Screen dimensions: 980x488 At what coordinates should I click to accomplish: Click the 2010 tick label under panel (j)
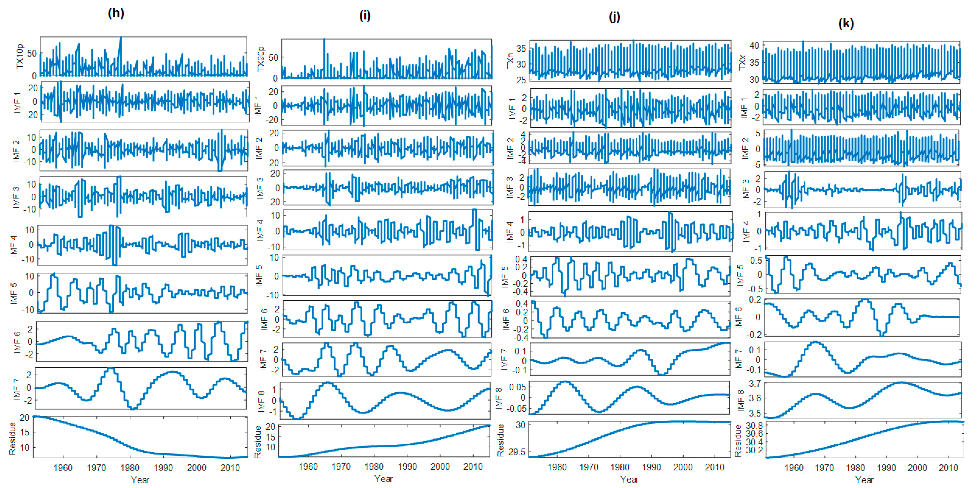(714, 467)
